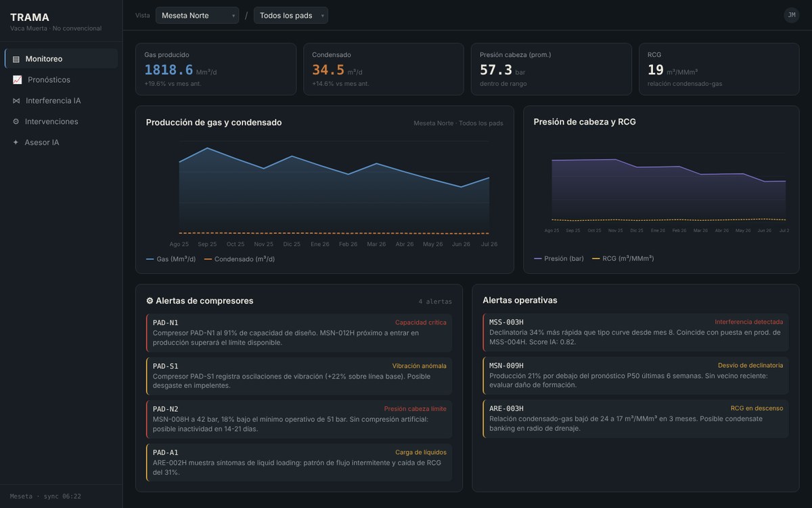Viewport: 812px width, 508px height.
Task: Open the MSS-003H interferencia detectada alert
Action: pyautogui.click(x=635, y=332)
